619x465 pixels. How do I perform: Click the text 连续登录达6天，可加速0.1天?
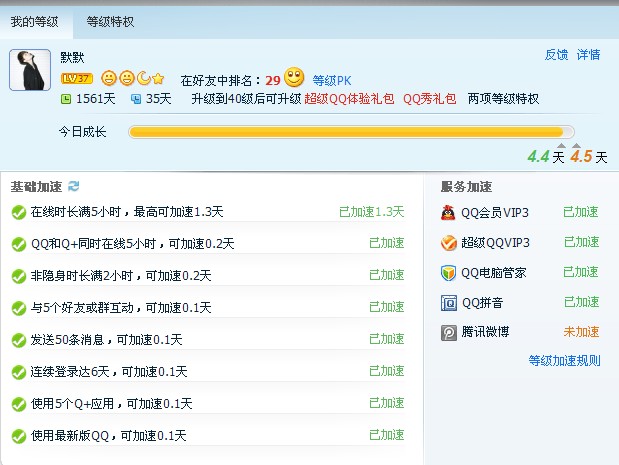pyautogui.click(x=109, y=371)
